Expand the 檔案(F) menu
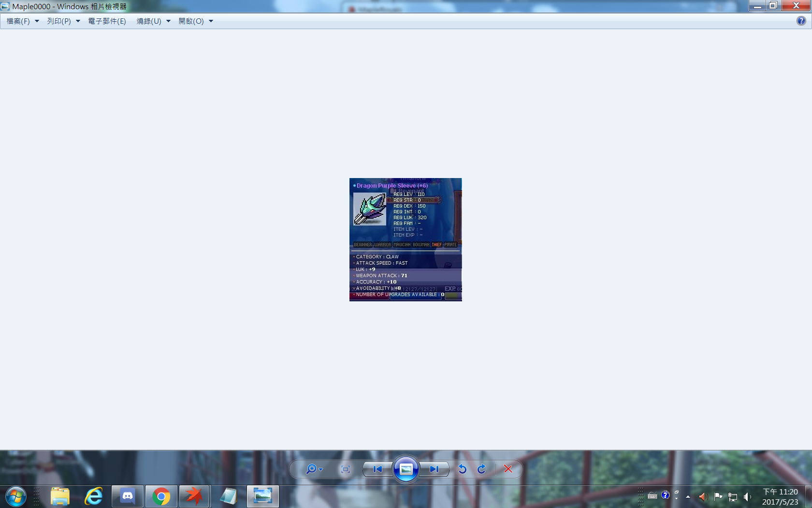The width and height of the screenshot is (812, 508). click(22, 21)
